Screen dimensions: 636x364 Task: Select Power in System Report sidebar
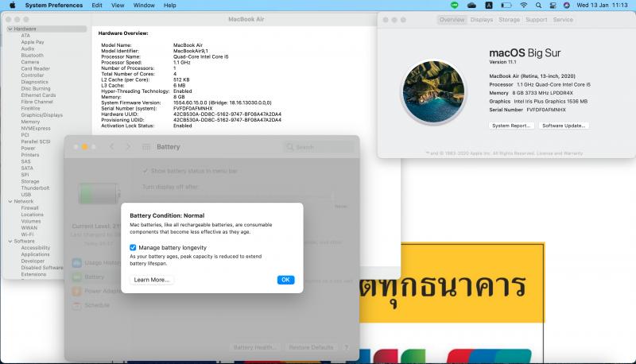(28, 149)
